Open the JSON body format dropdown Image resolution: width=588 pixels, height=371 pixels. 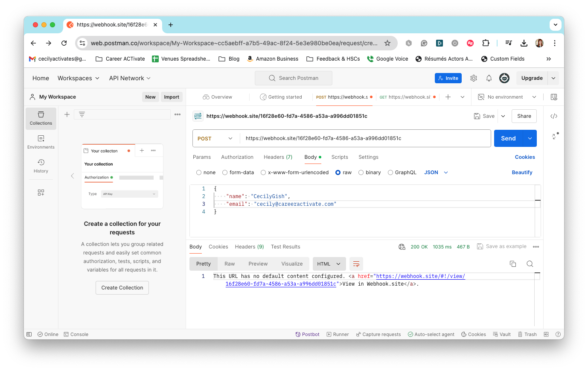tap(436, 172)
